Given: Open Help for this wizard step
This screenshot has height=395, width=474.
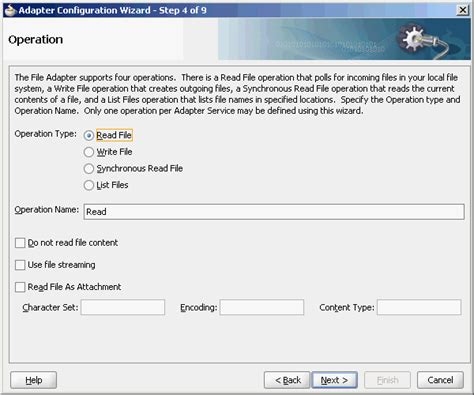Looking at the screenshot, I should [34, 380].
